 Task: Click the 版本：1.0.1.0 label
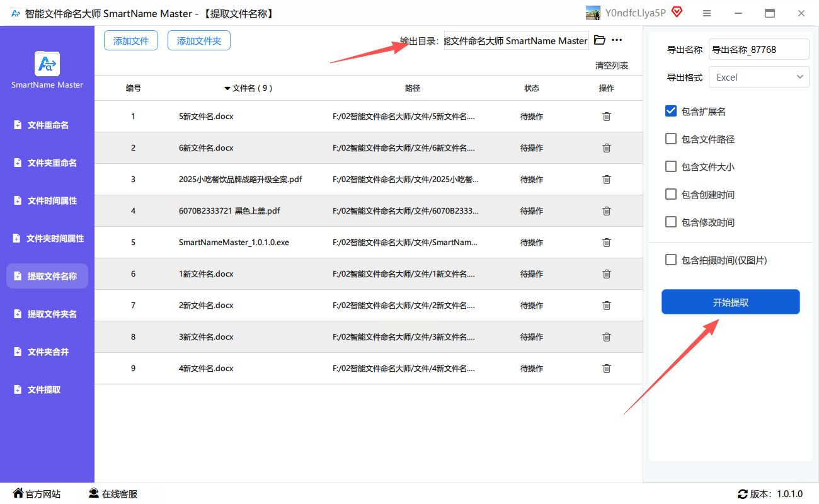777,494
